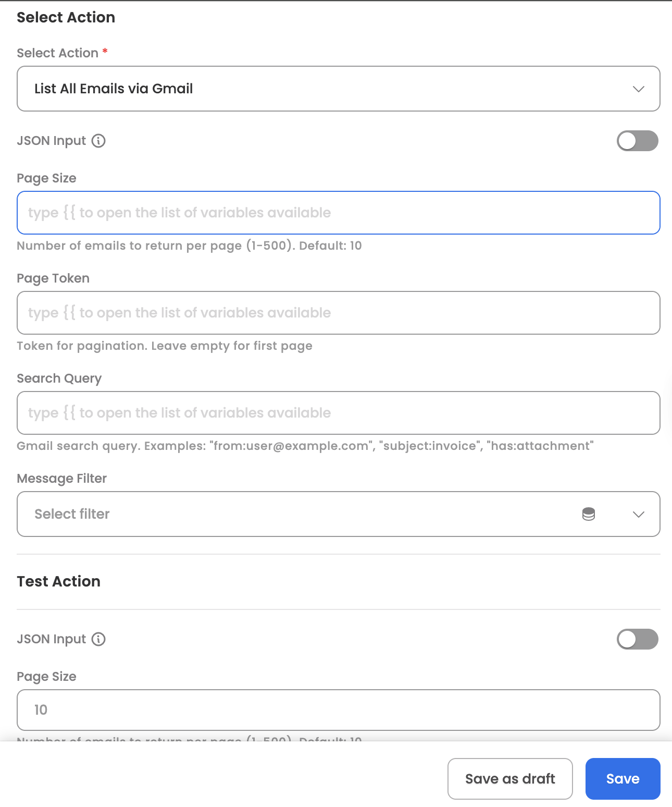Screen dimensions: 672x807
Task: Click the Message Filter field label
Action: point(61,479)
